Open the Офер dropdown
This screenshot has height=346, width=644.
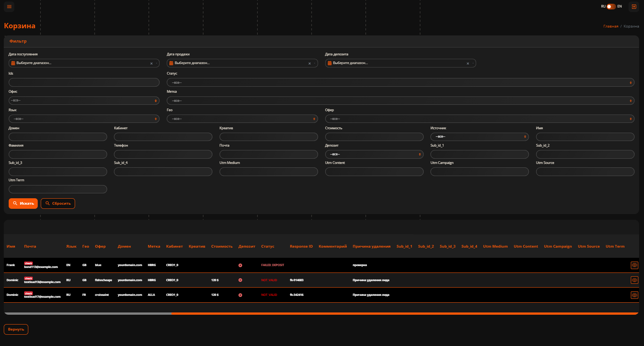(480, 119)
